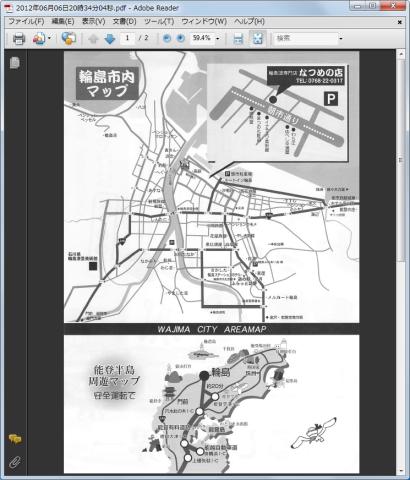410x480 pixels.
Task: Go to previous page arrow
Action: (x=93, y=39)
